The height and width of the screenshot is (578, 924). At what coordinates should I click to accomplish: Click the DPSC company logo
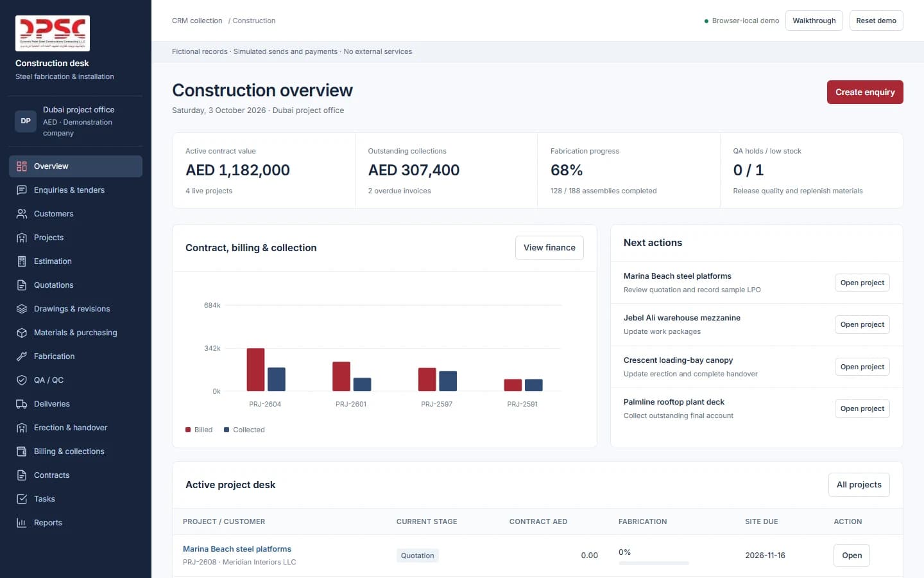pyautogui.click(x=53, y=33)
